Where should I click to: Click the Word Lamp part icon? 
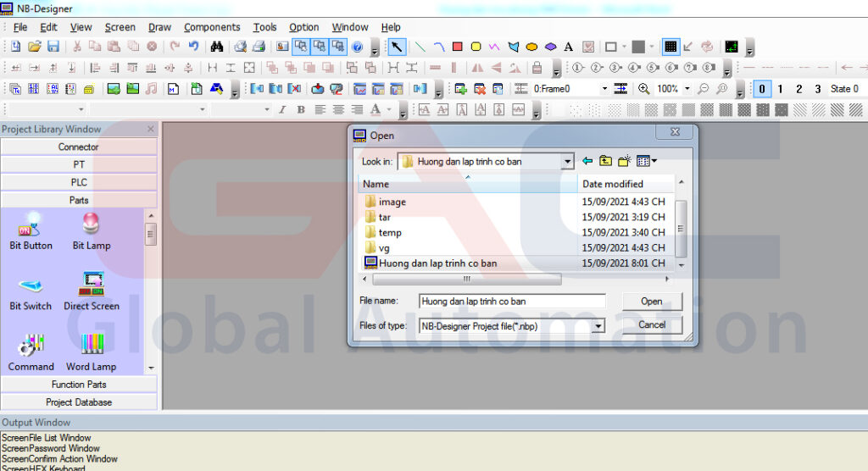[91, 344]
